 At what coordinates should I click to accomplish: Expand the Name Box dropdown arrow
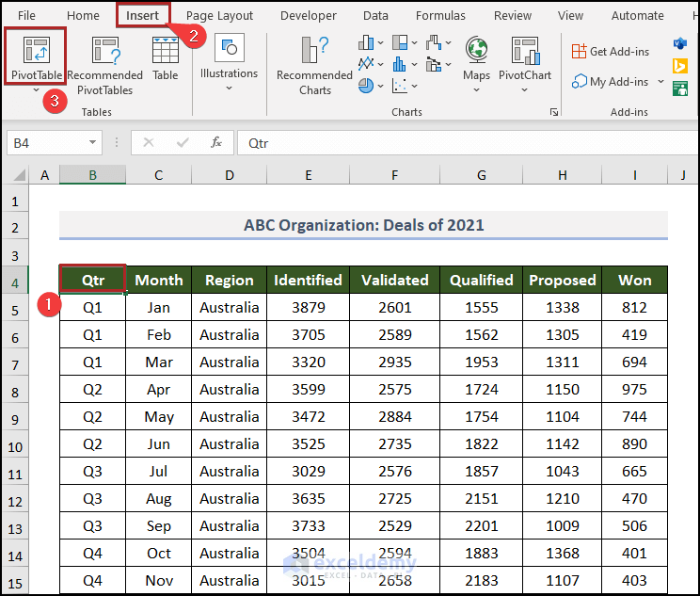point(92,143)
